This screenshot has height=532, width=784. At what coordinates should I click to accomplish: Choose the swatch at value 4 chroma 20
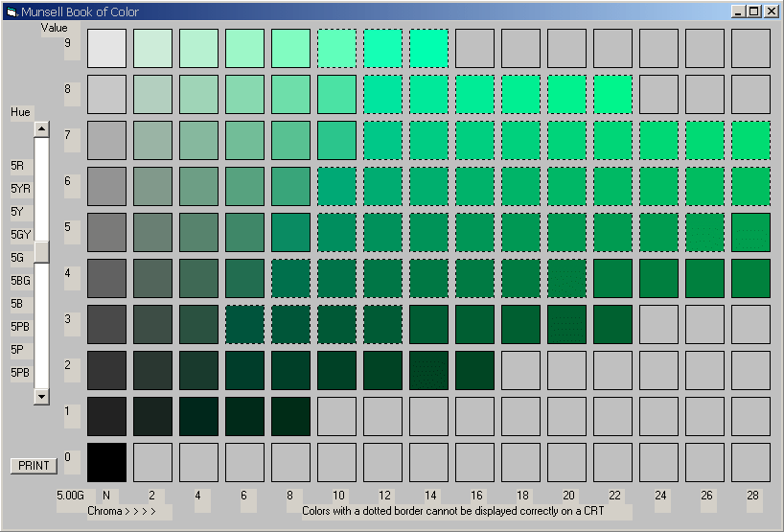(x=566, y=279)
